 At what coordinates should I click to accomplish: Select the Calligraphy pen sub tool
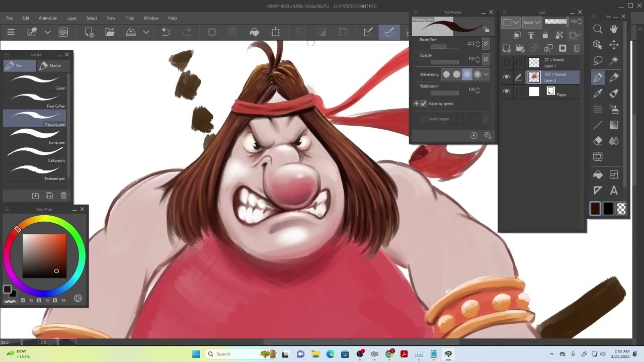[x=35, y=154]
